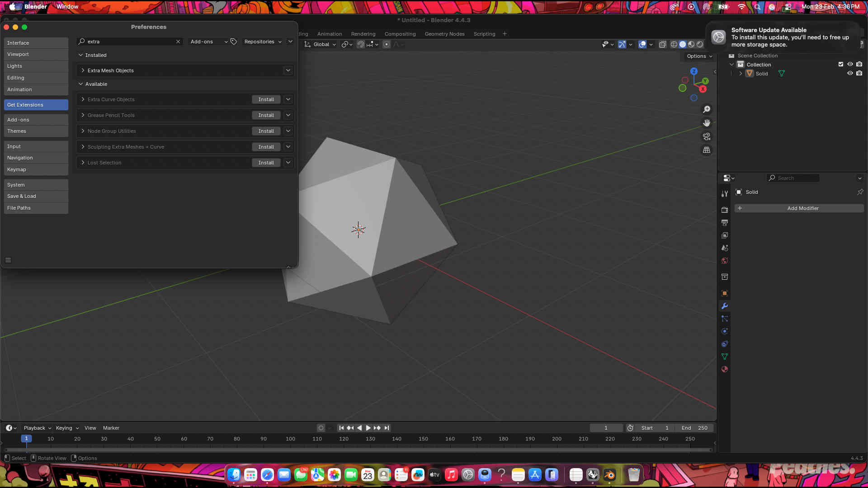Viewport: 868px width, 488px height.
Task: Switch perspective/orthographic grid icon
Action: (x=707, y=150)
